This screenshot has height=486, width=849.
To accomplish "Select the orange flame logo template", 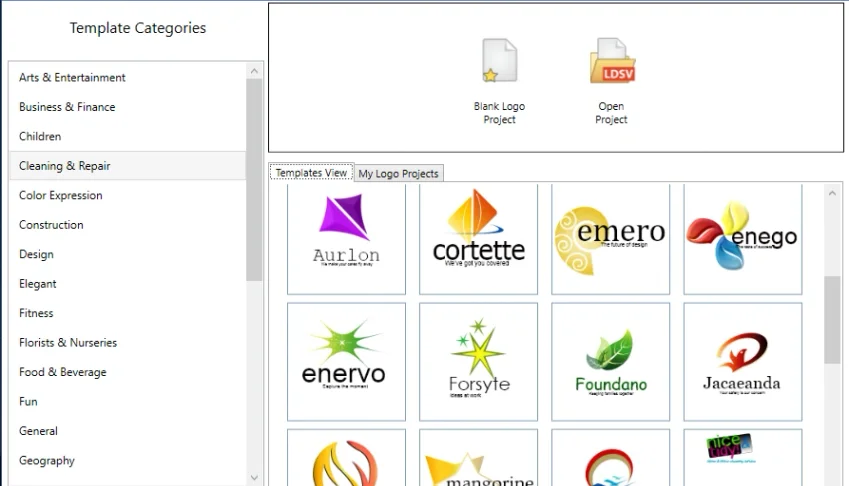I will pyautogui.click(x=347, y=458).
